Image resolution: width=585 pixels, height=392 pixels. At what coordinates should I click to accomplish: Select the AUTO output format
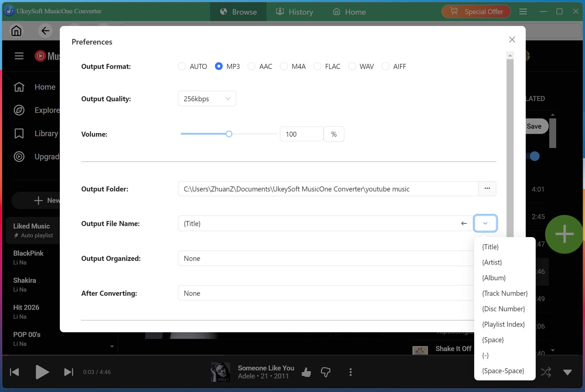(182, 66)
